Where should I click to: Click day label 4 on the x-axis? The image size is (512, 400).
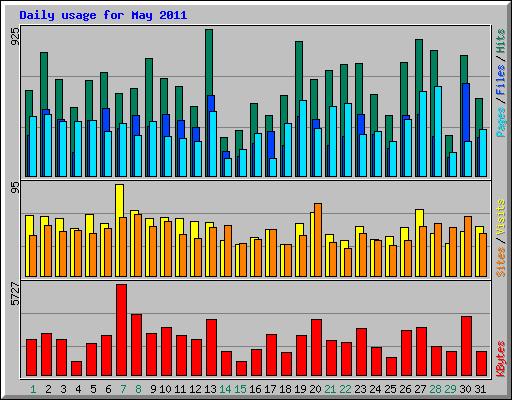click(78, 389)
